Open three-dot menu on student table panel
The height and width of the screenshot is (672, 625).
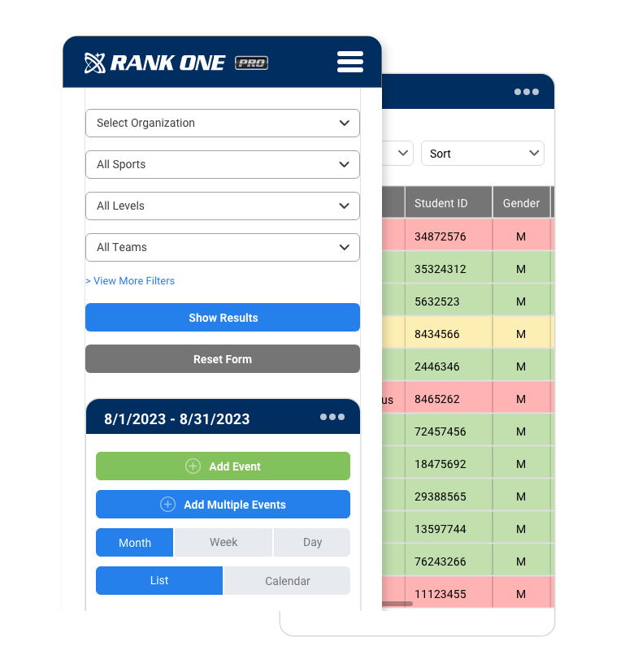click(x=526, y=92)
